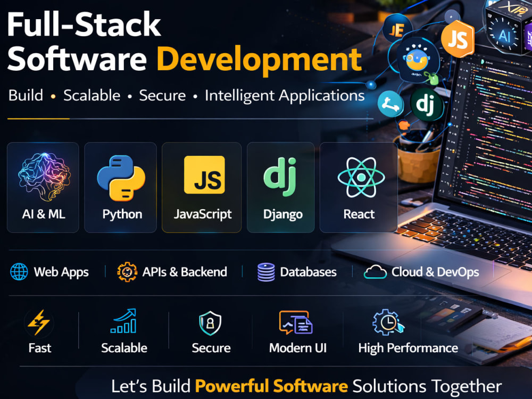Select the Modern UI label
The height and width of the screenshot is (399, 532).
pos(297,348)
